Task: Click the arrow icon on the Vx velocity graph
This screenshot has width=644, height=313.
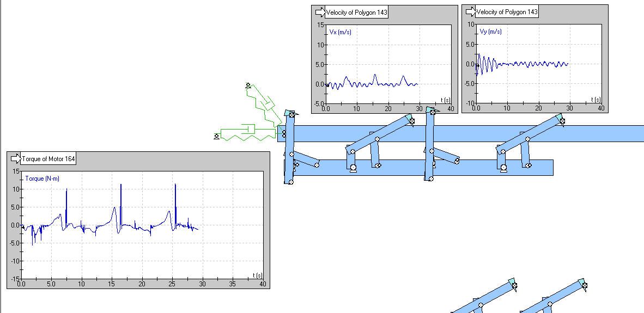Action: tap(319, 12)
